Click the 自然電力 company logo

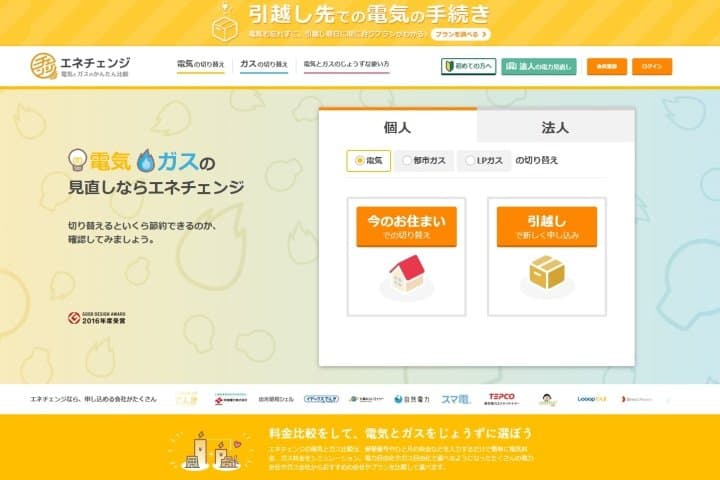click(412, 399)
